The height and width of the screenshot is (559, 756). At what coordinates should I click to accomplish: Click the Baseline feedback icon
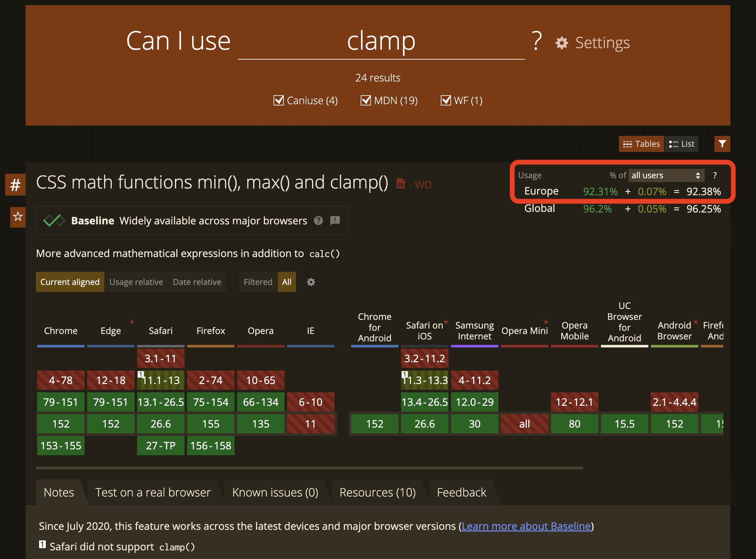(x=335, y=221)
